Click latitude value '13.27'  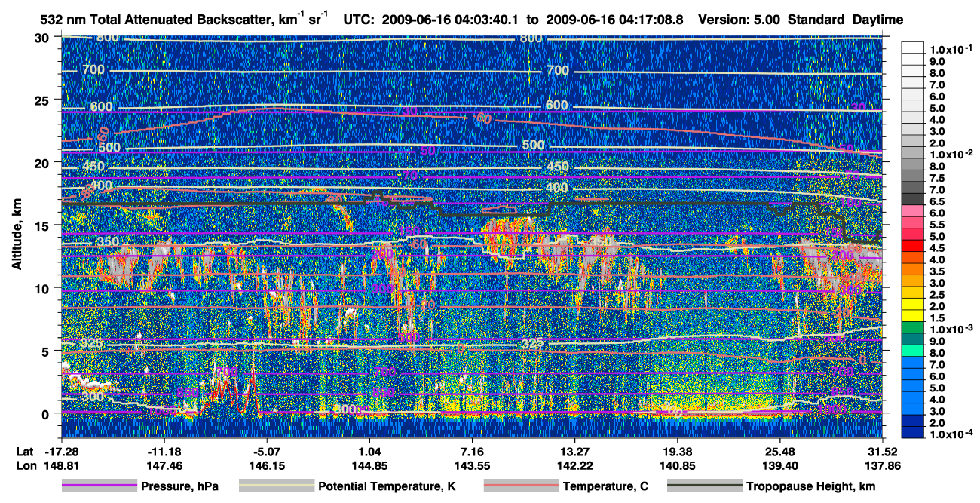tap(574, 452)
